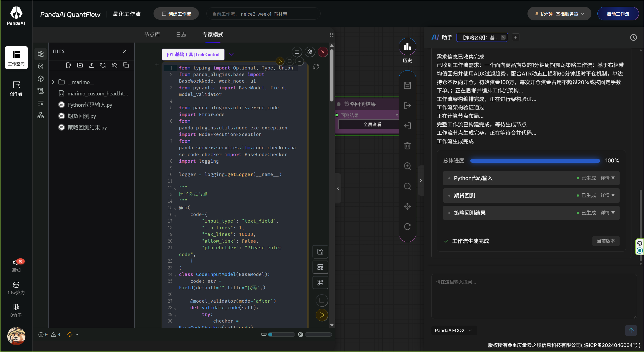Image resolution: width=644 pixels, height=352 pixels.
Task: Open the panda user avatar
Action: point(16,336)
